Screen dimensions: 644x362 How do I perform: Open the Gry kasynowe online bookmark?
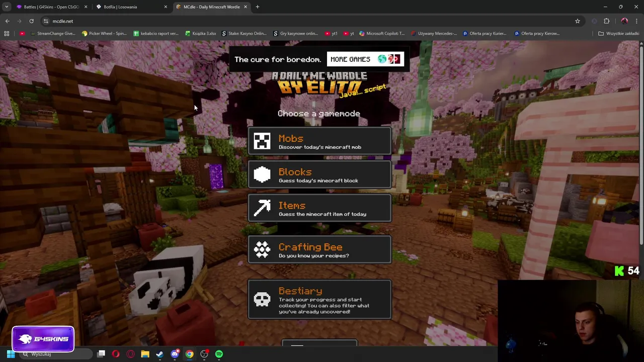click(x=296, y=34)
